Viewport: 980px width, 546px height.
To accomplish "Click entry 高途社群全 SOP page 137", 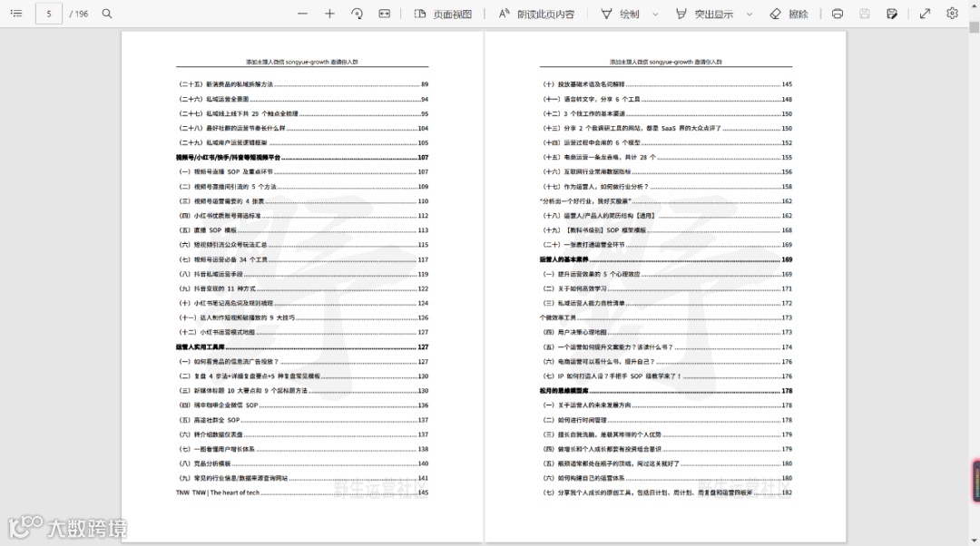I will (303, 420).
